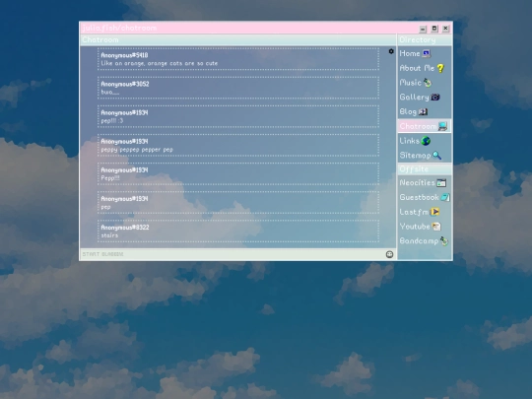
Task: Select the orange cats are so cute message
Action: (x=160, y=63)
